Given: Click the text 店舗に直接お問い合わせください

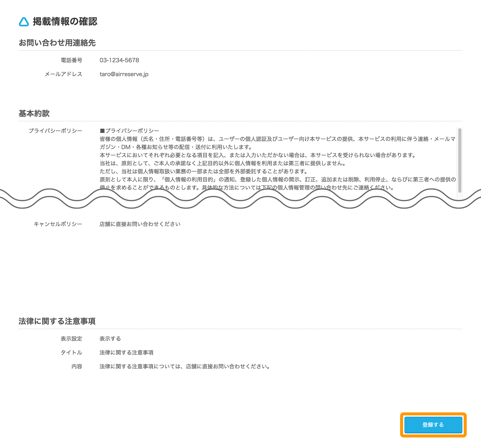Looking at the screenshot, I should 140,224.
